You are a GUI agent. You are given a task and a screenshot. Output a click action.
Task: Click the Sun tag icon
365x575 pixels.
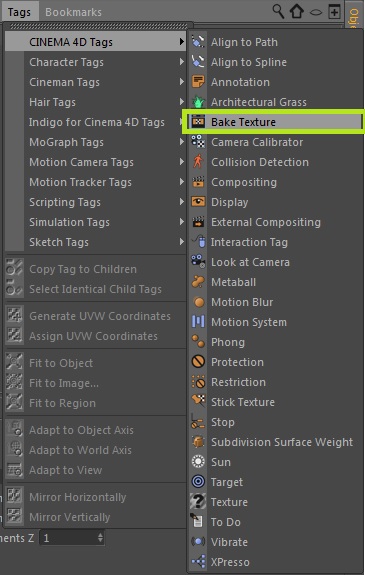tap(198, 461)
